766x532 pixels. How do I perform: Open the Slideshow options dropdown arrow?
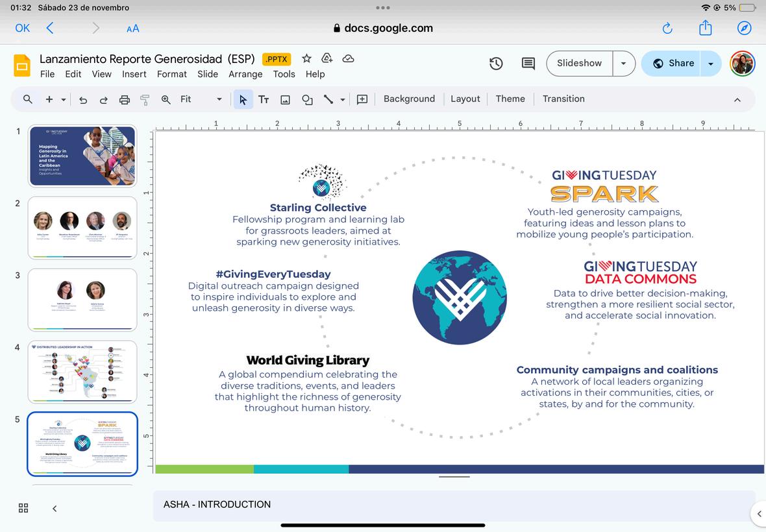[624, 64]
